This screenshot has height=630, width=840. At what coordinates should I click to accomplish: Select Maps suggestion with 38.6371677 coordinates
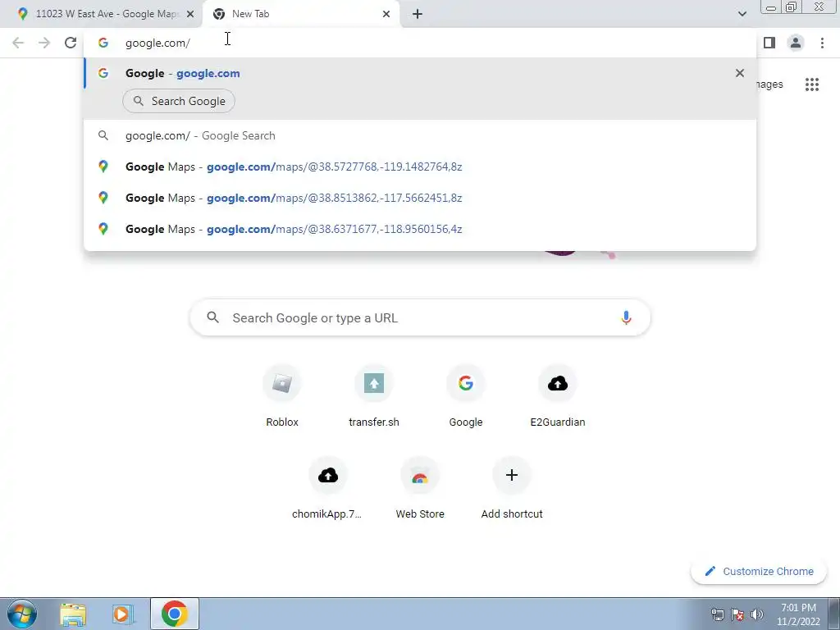pyautogui.click(x=420, y=229)
